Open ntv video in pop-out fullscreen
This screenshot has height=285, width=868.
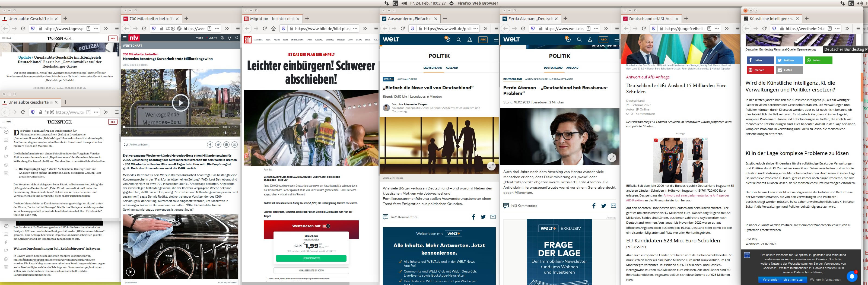(x=234, y=133)
